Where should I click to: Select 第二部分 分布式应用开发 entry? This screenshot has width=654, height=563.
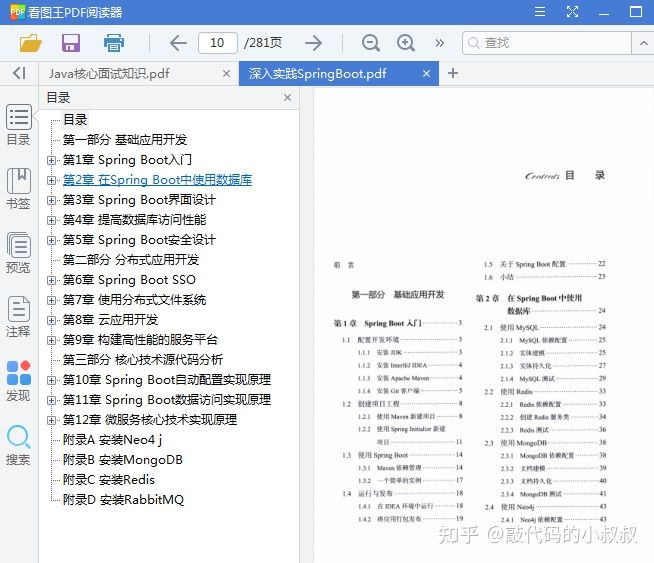click(131, 260)
